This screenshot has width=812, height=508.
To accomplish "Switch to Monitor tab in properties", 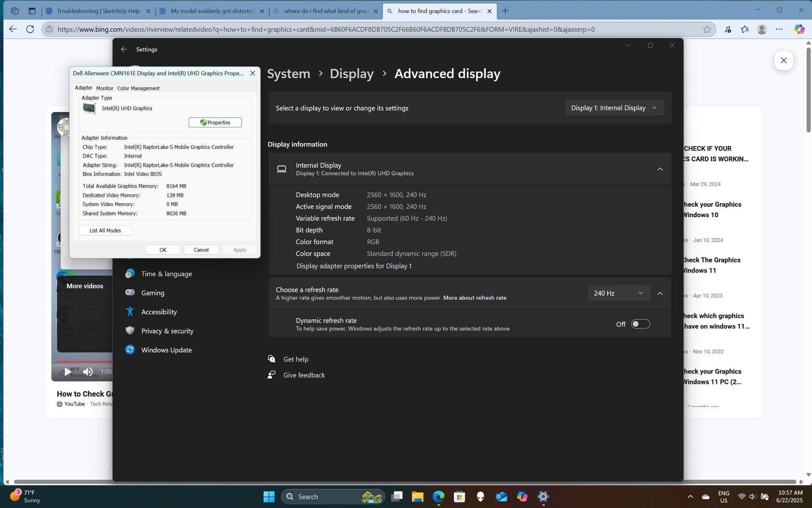I will 104,88.
